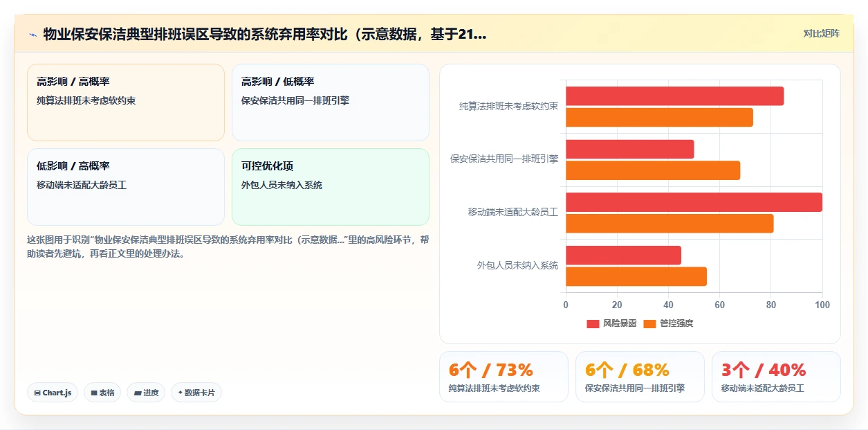The height and width of the screenshot is (430, 868).
Task: Toggle the 风险暴露 legend item
Action: pos(611,323)
